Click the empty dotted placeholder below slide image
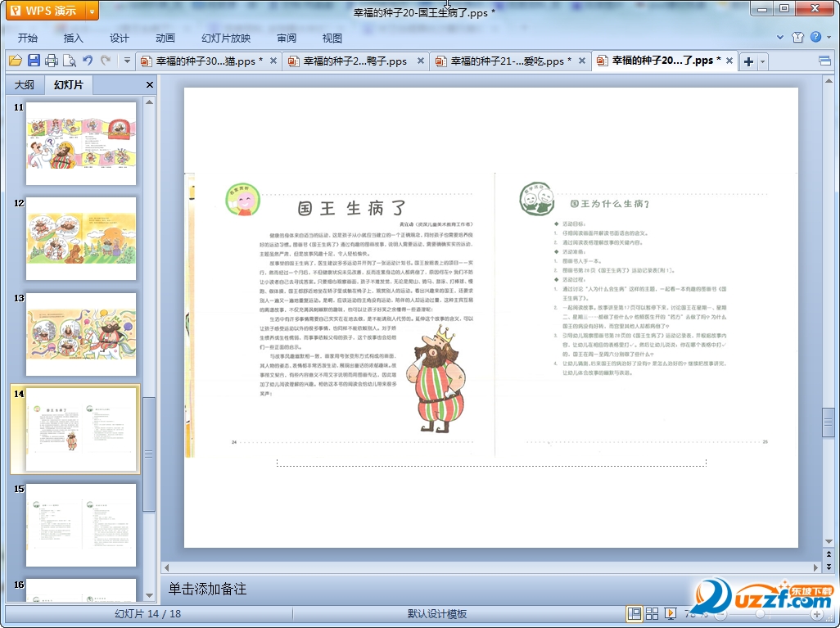This screenshot has width=840, height=628. [491, 463]
